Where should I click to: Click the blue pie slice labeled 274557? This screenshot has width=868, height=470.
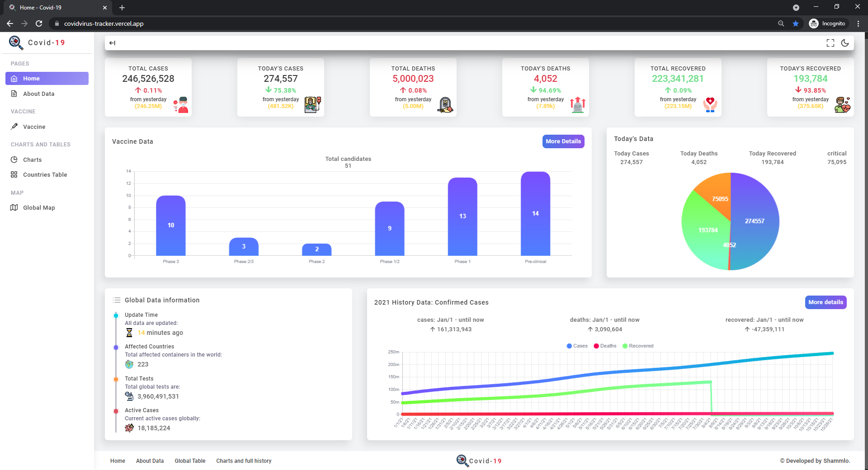[755, 221]
